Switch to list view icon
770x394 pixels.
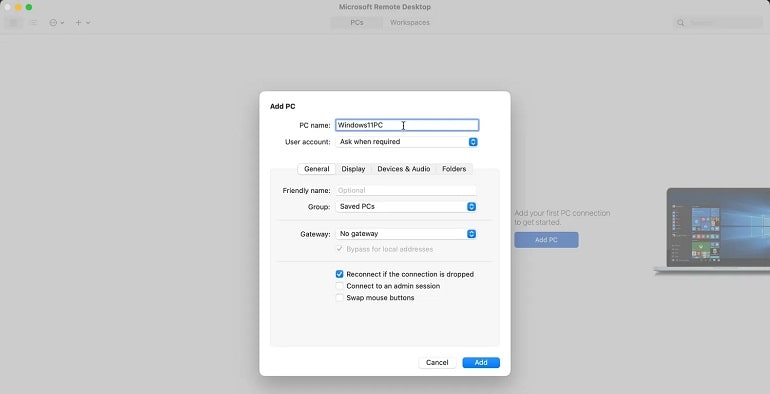(x=33, y=23)
